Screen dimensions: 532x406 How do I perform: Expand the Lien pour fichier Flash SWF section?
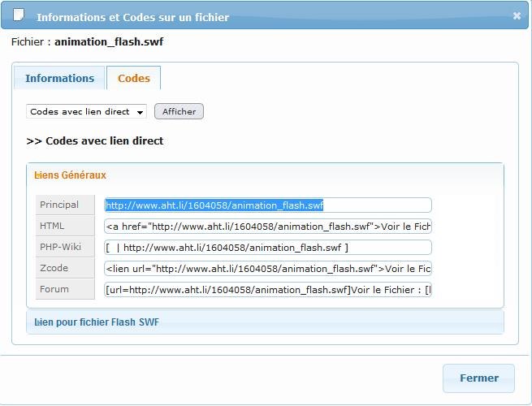click(x=97, y=322)
